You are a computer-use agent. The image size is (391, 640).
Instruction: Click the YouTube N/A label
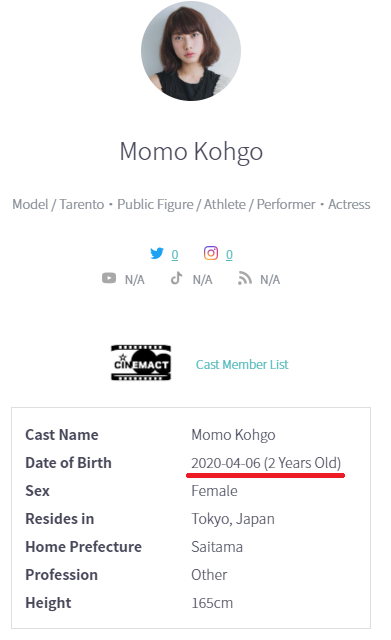pyautogui.click(x=135, y=280)
